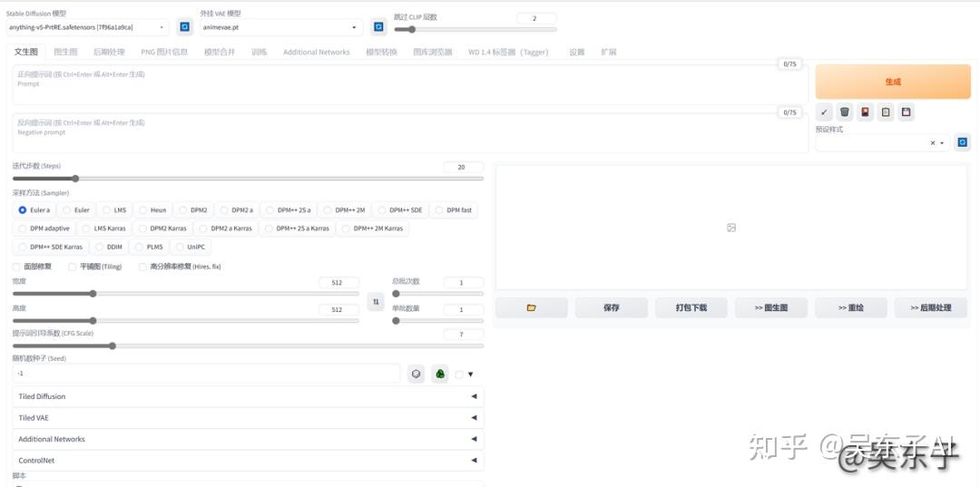Click the clipboard paste style icon
Image resolution: width=980 pixels, height=487 pixels.
pyautogui.click(x=886, y=112)
